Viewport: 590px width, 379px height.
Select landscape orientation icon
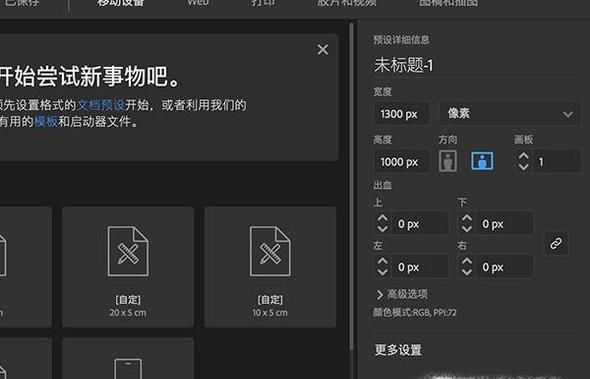(482, 161)
